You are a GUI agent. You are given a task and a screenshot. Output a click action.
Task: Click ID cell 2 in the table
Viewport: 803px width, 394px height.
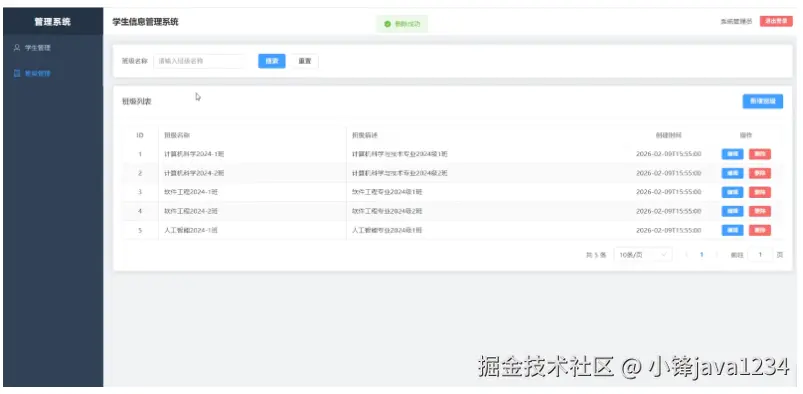click(140, 173)
